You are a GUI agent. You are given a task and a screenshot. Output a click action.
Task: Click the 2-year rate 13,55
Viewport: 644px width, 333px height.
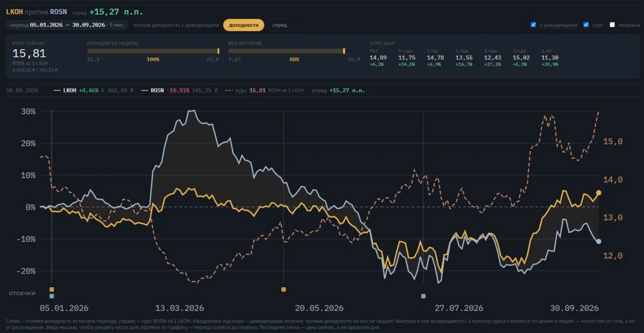click(x=464, y=57)
